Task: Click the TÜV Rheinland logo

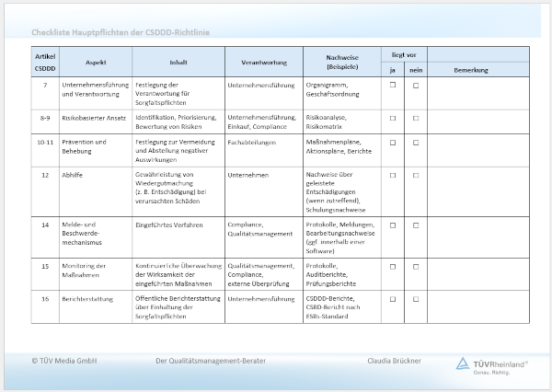Action: [x=494, y=364]
